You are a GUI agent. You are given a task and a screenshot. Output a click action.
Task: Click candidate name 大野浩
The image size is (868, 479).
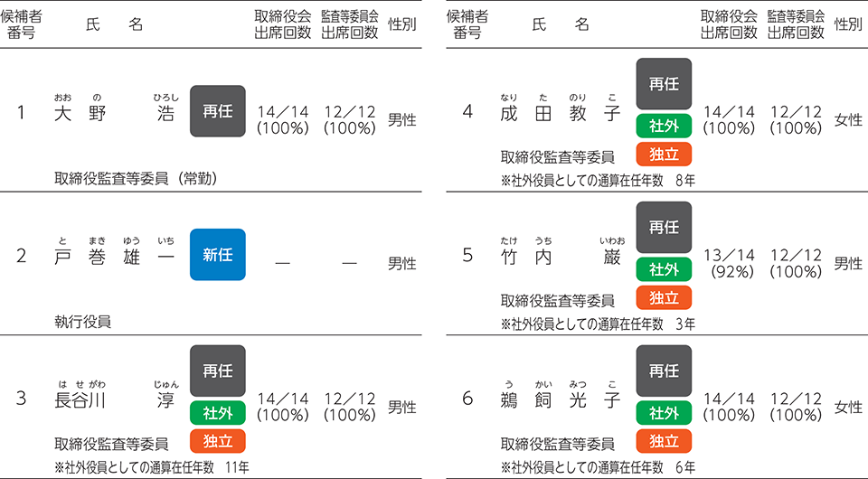(x=115, y=113)
